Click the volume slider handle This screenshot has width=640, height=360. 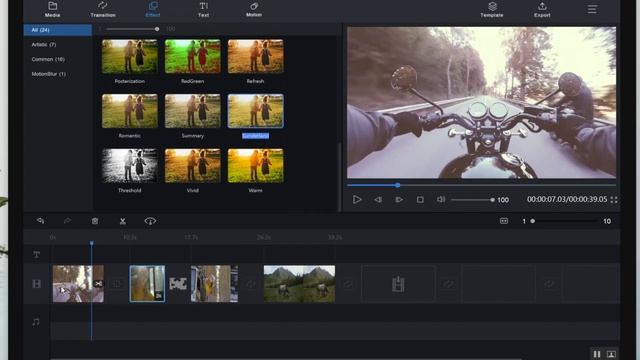tap(493, 200)
